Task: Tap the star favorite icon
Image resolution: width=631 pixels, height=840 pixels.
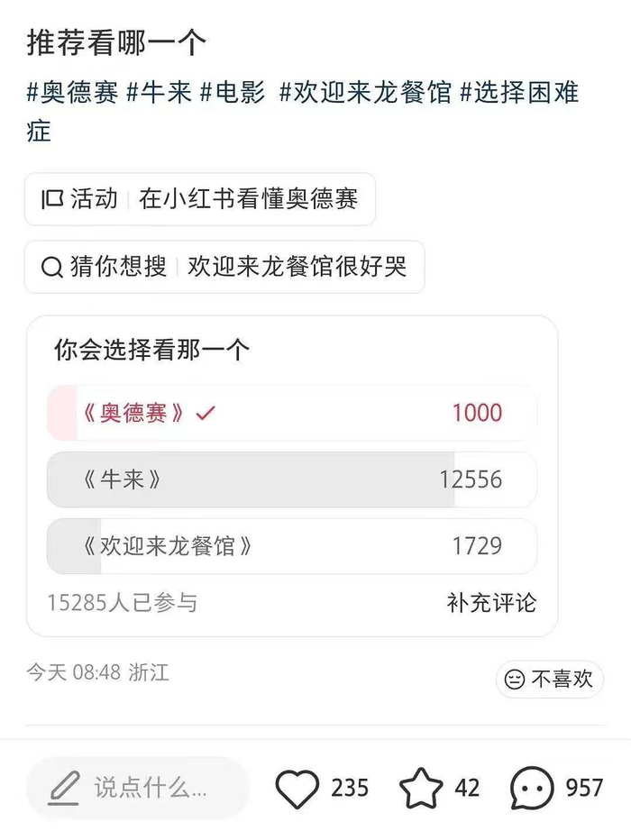Action: tap(421, 788)
